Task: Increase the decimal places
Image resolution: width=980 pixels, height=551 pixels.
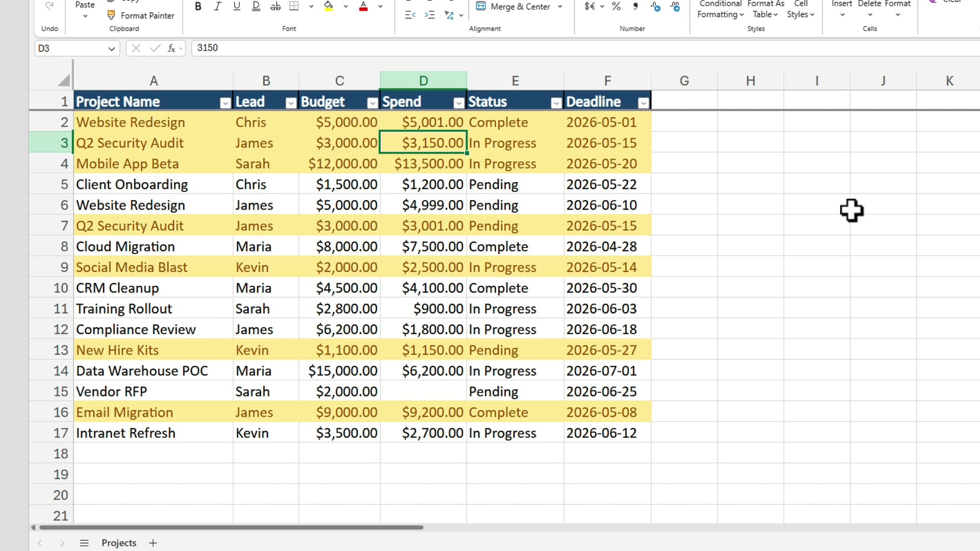Action: point(656,7)
